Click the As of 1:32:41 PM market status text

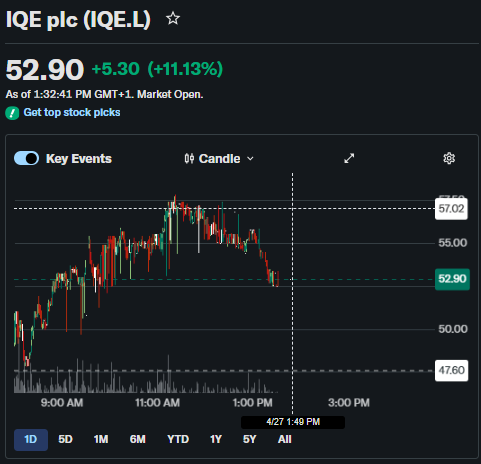tap(104, 94)
